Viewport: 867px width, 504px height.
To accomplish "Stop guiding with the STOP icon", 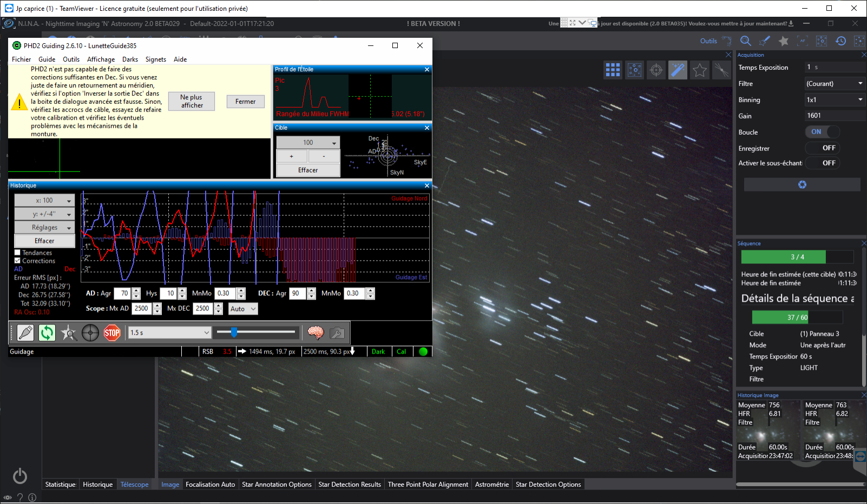I will [112, 333].
